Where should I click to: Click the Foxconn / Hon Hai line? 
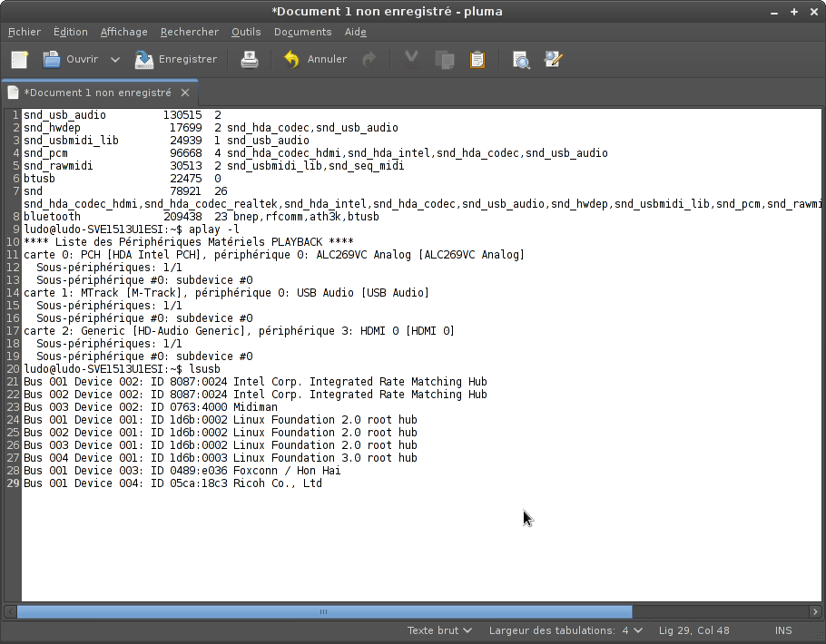coord(182,470)
